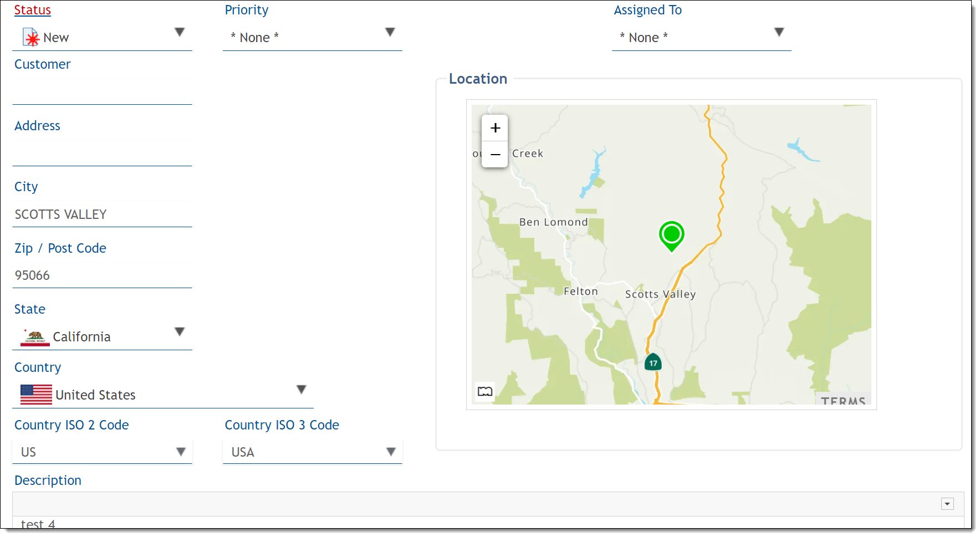The height and width of the screenshot is (537, 980).
Task: Click the red New status icon
Action: (31, 38)
